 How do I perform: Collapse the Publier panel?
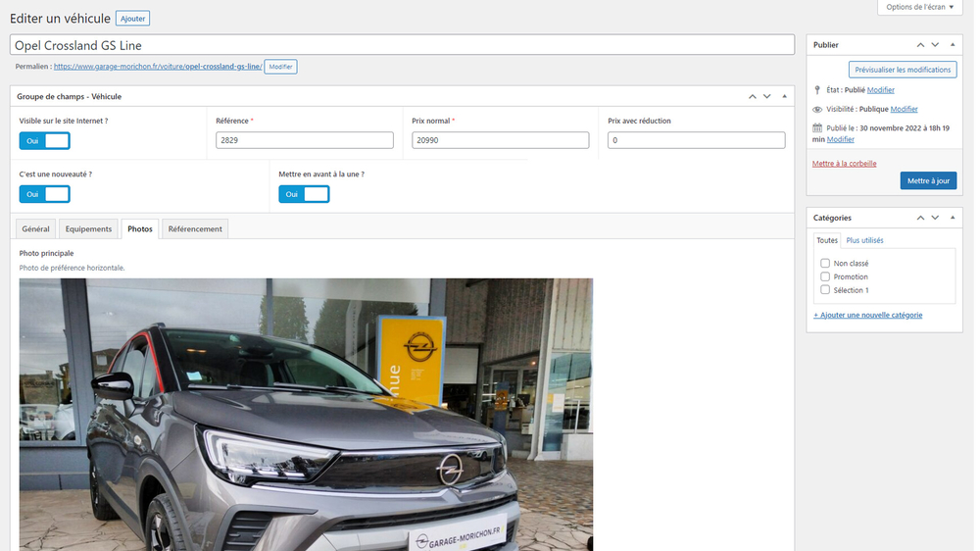(x=952, y=45)
